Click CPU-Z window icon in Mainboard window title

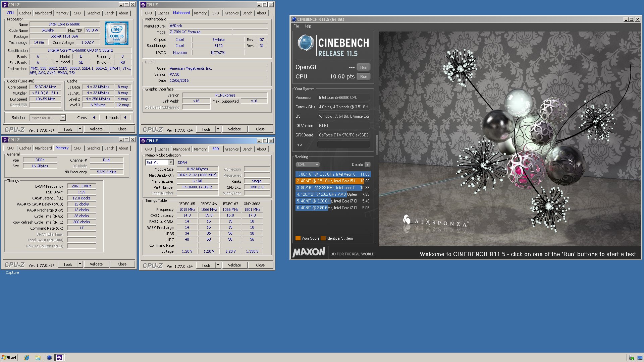[143, 5]
